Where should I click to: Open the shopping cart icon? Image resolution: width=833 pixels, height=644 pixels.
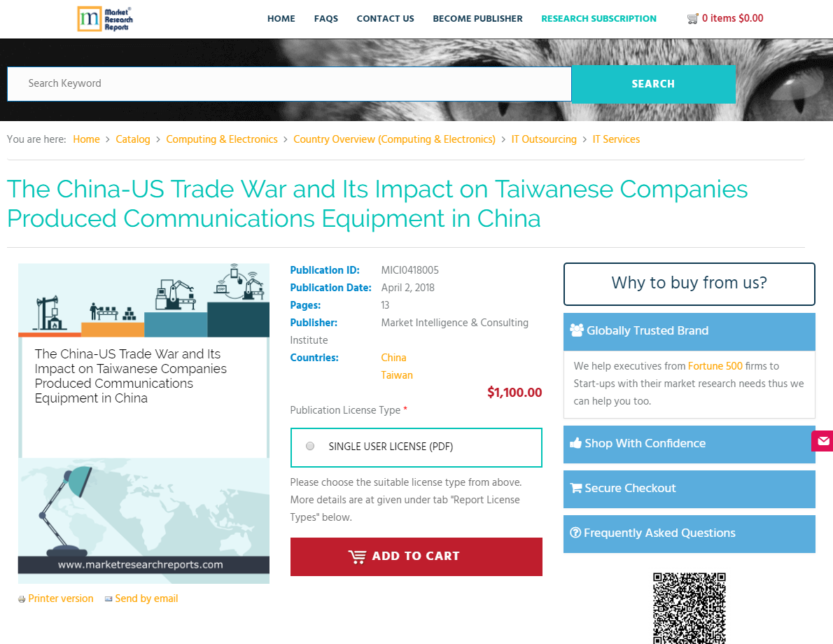[692, 19]
